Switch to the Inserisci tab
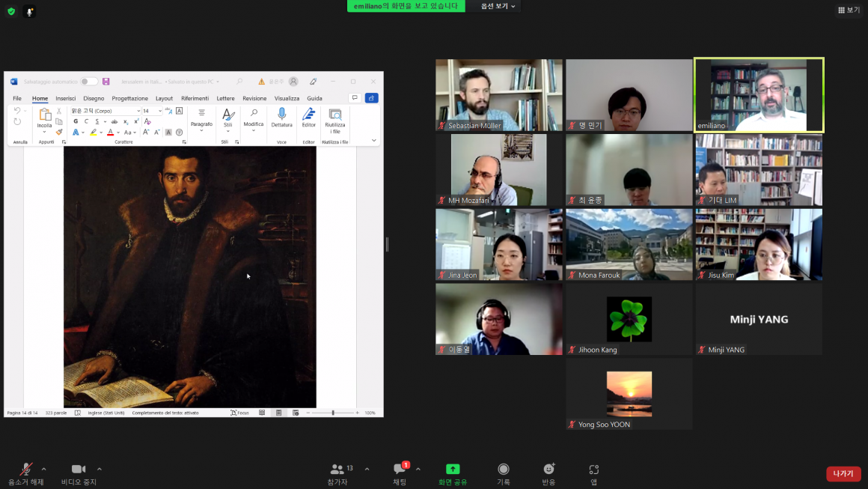 tap(65, 98)
